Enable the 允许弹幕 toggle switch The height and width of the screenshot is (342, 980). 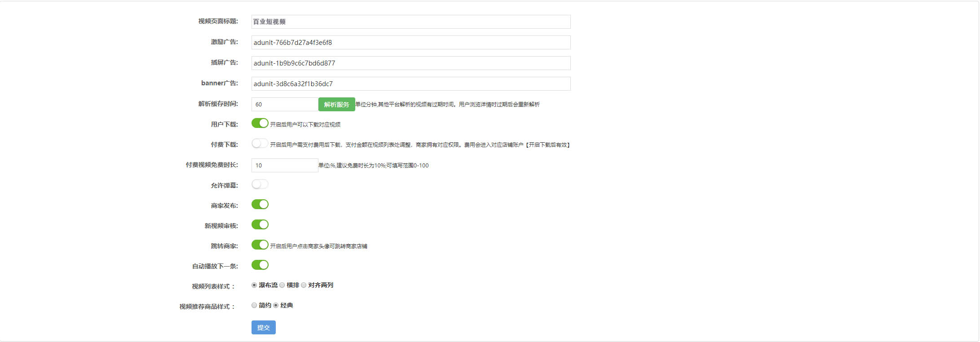click(260, 184)
